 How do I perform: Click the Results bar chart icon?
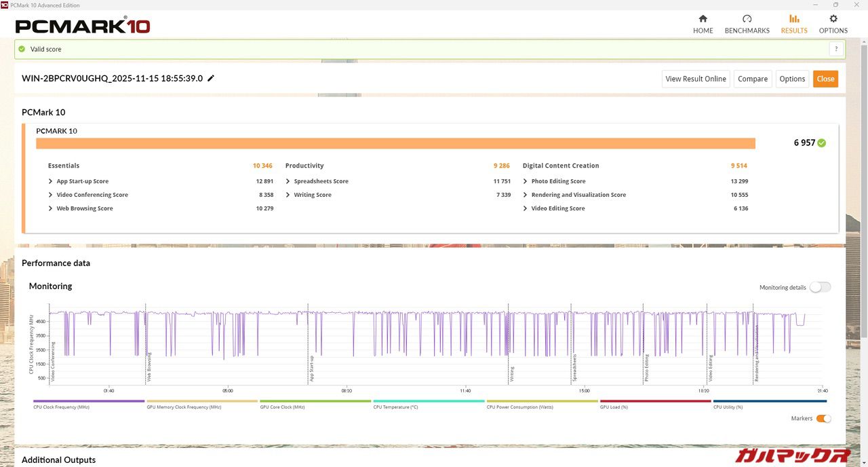click(x=794, y=19)
